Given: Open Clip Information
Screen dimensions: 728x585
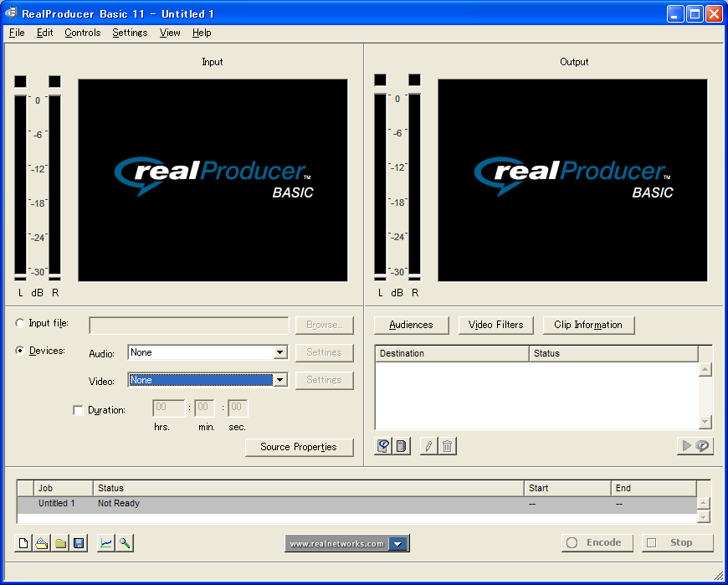Looking at the screenshot, I should pos(588,325).
